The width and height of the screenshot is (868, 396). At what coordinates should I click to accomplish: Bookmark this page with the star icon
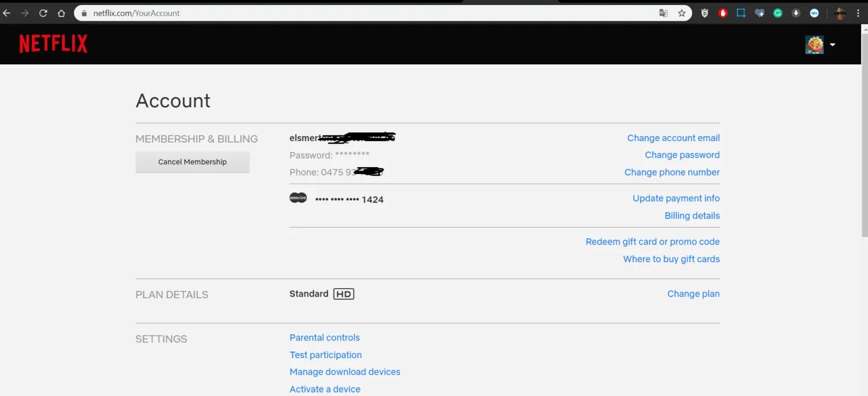pyautogui.click(x=682, y=13)
